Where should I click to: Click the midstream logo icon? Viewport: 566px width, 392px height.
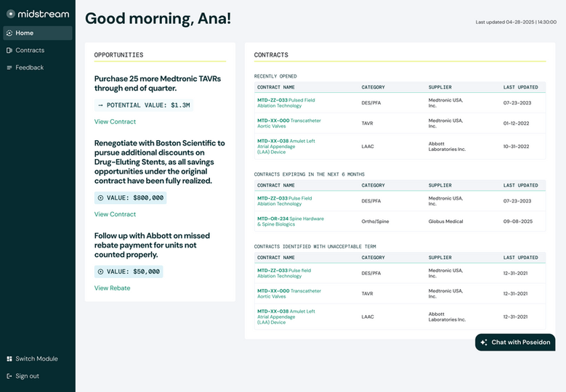11,14
